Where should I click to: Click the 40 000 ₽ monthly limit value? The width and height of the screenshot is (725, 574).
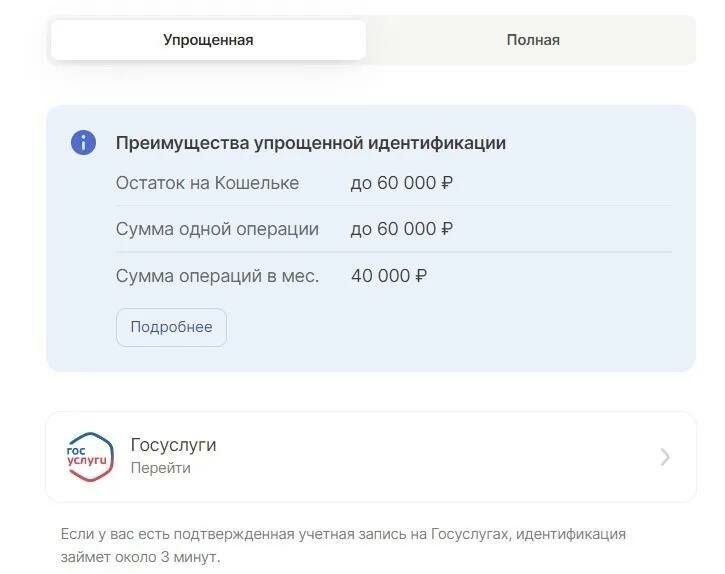[389, 276]
